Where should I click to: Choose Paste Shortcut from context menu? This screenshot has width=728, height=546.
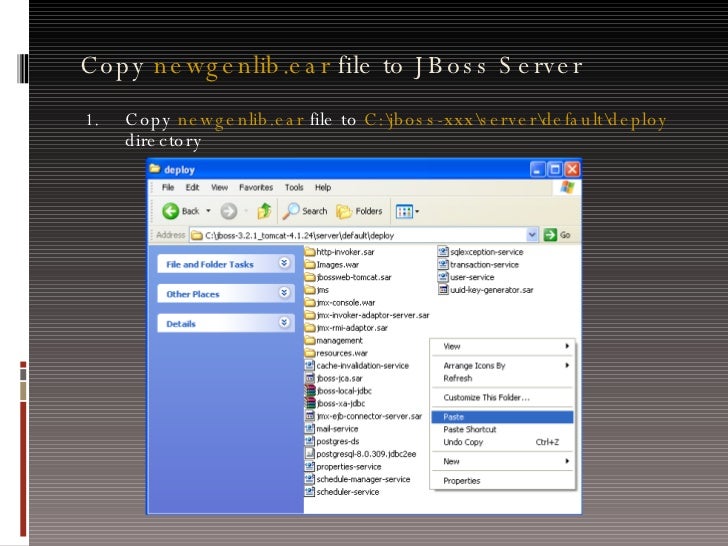(502, 429)
